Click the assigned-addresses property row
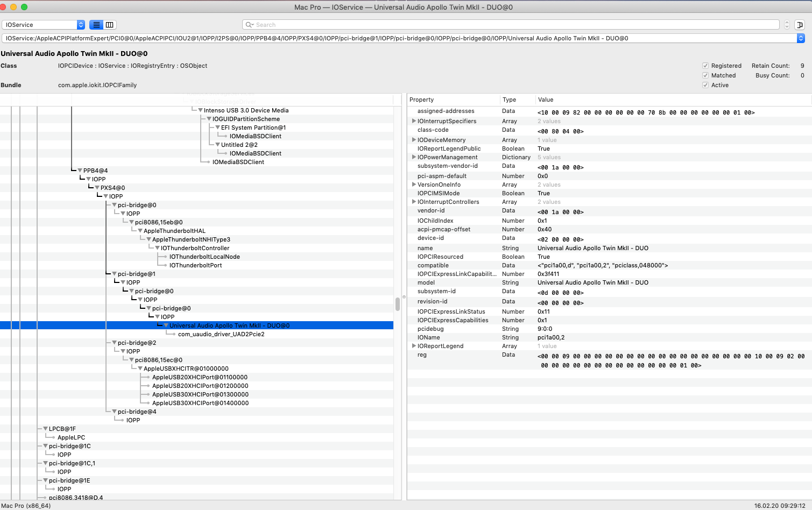The height and width of the screenshot is (510, 812). tap(609, 111)
